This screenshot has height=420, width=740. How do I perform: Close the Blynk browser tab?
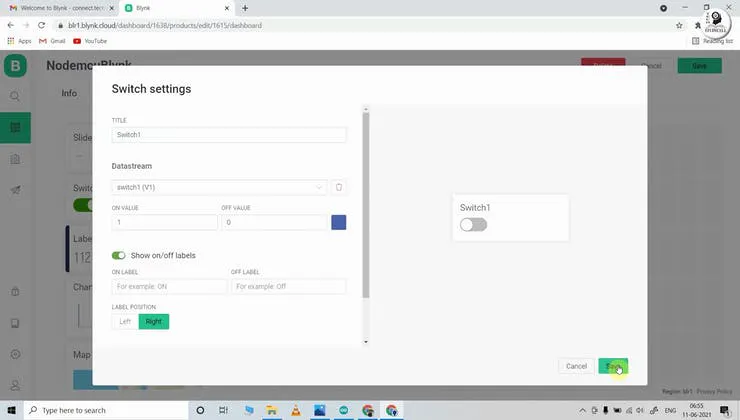click(227, 8)
